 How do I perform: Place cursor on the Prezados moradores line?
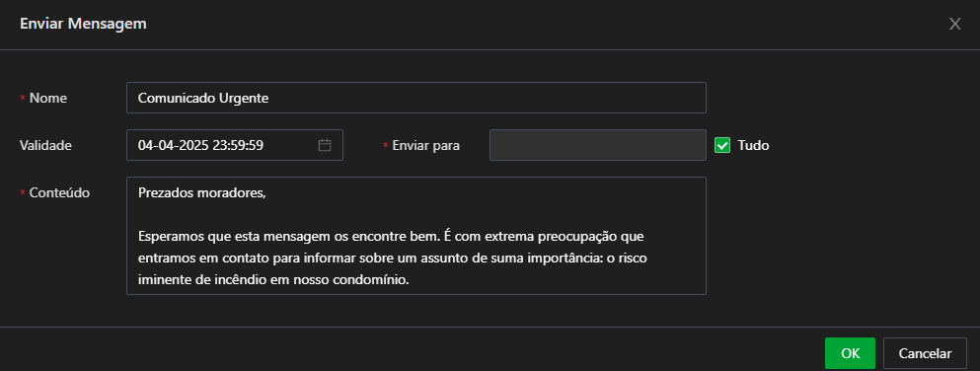coord(202,193)
